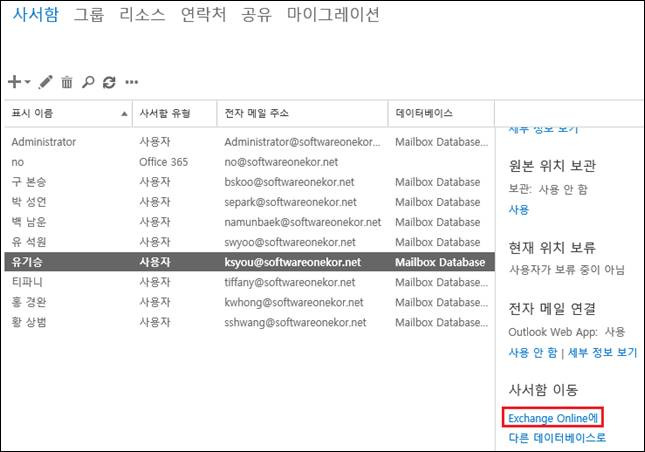Viewport: 645px width, 452px height.
Task: Open the ellipsis more options icon
Action: pyautogui.click(x=132, y=82)
